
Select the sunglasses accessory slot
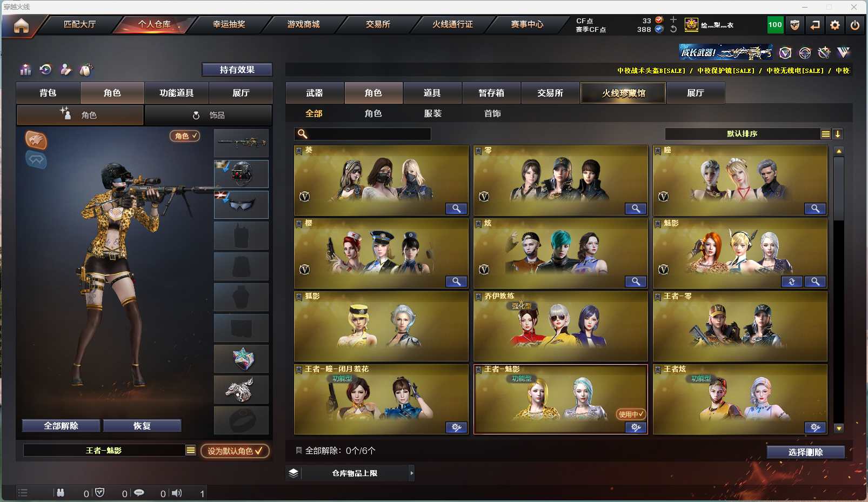(241, 205)
